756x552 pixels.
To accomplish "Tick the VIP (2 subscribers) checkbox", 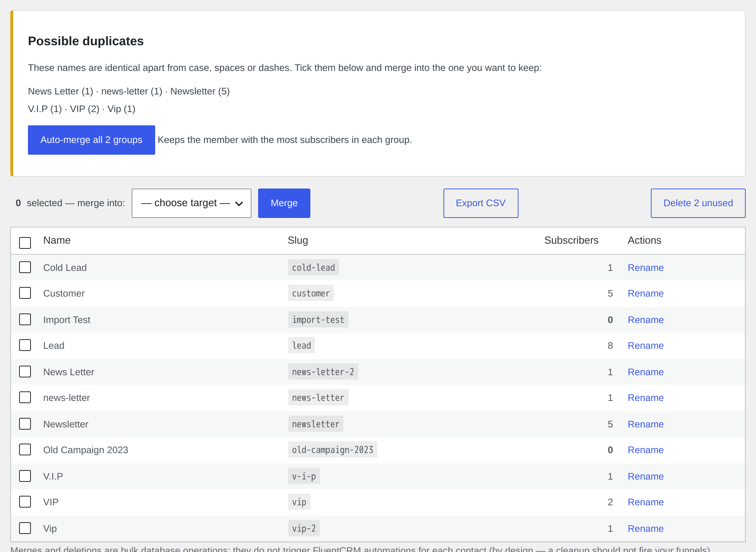I will pos(25,502).
